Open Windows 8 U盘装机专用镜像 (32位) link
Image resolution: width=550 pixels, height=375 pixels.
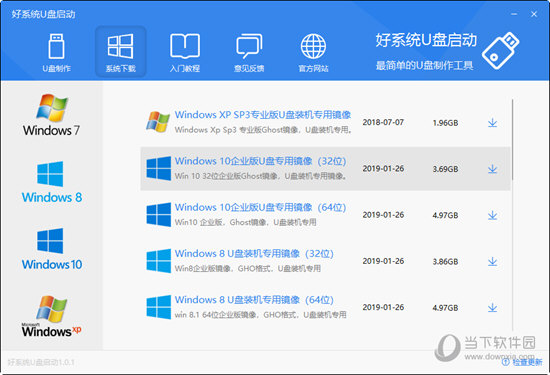[254, 254]
